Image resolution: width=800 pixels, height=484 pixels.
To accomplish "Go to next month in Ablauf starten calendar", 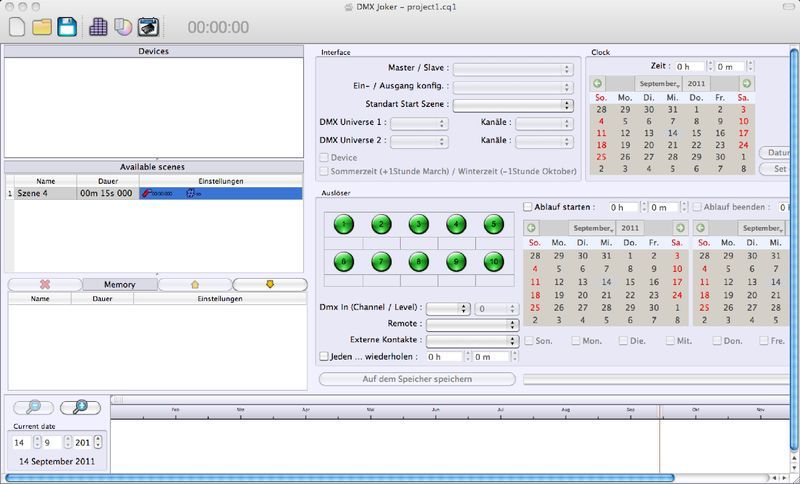I will [680, 228].
